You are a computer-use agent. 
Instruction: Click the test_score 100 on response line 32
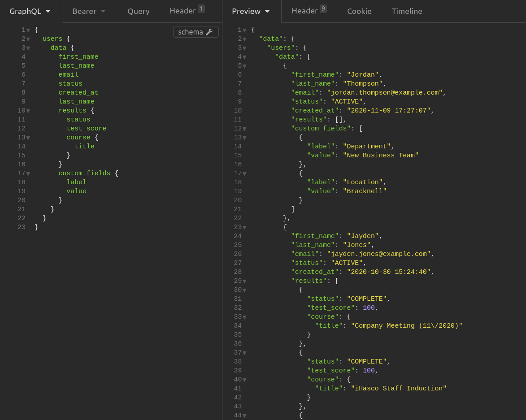pos(369,307)
